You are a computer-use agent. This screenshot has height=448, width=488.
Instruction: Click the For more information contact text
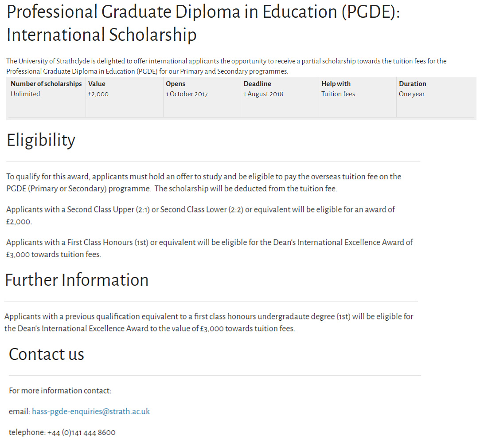pos(60,391)
